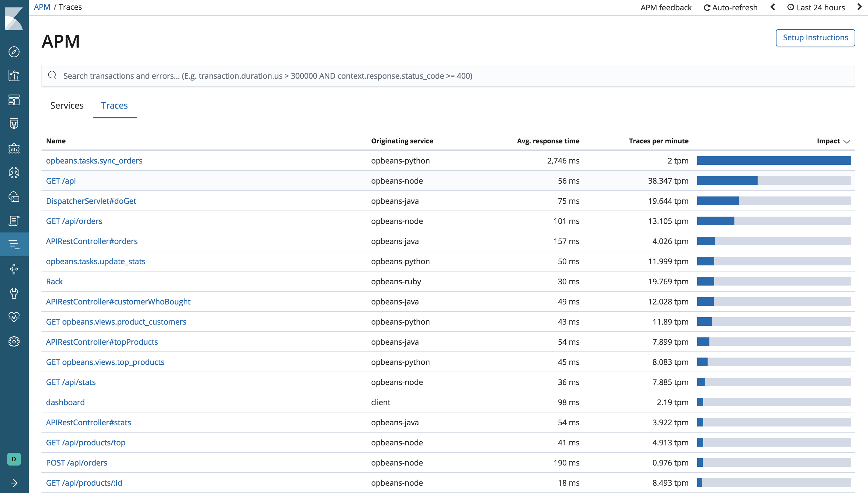Select the Observability icon in sidebar
Screen dimensions: 868x493
pos(14,317)
